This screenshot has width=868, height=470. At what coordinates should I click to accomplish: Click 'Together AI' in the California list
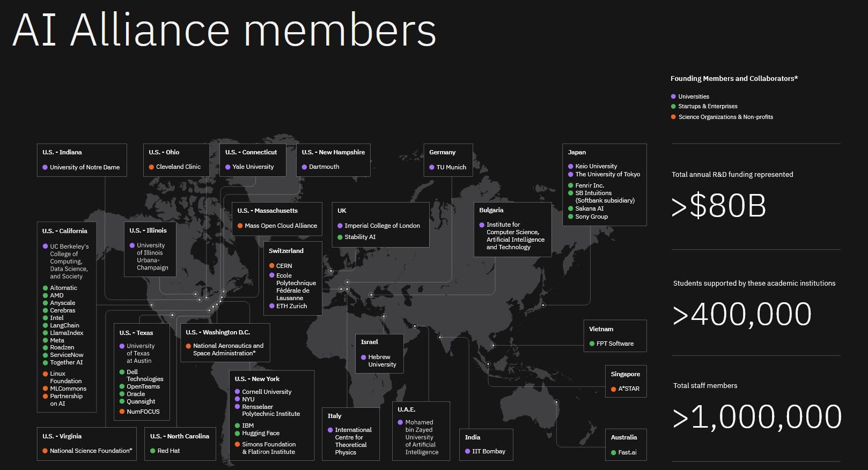[67, 362]
